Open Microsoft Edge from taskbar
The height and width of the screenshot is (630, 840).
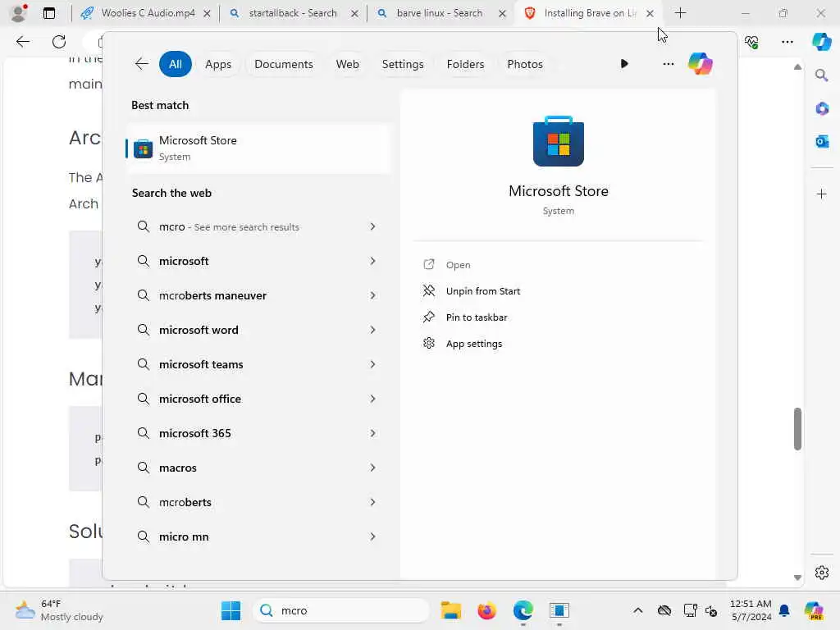click(523, 610)
